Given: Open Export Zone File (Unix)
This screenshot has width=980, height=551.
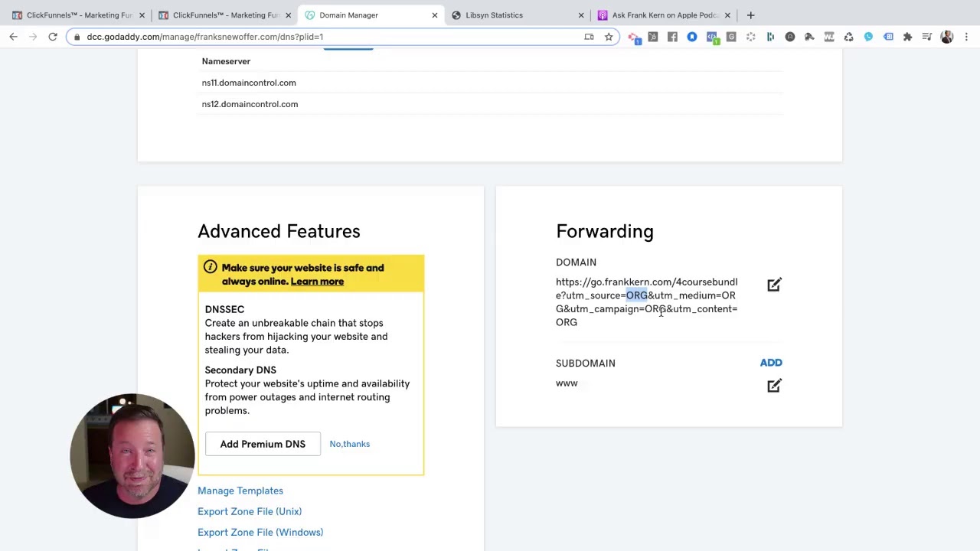Looking at the screenshot, I should (250, 511).
